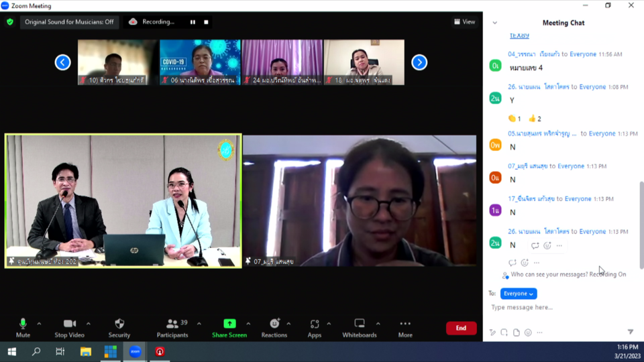Screen dimensions: 644x362
Task: Expand audio options arrow beside Mute
Action: (39, 324)
